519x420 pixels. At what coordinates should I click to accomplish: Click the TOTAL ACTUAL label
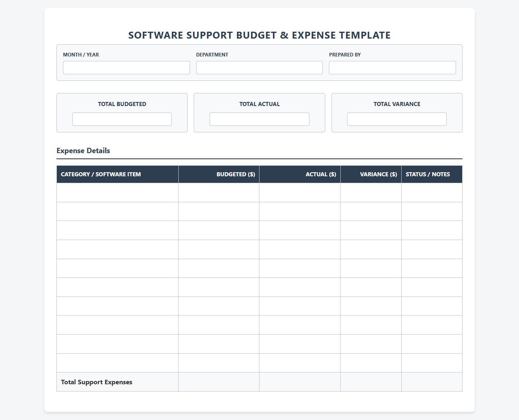point(259,104)
